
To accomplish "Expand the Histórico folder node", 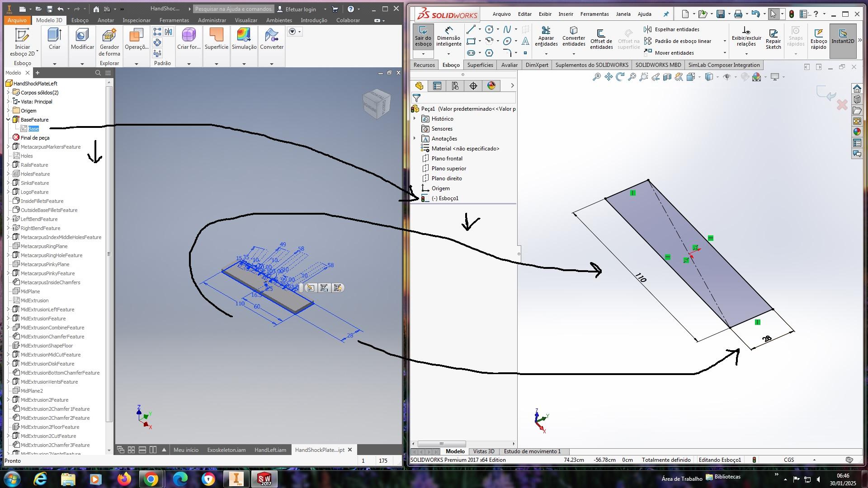I will click(x=415, y=119).
